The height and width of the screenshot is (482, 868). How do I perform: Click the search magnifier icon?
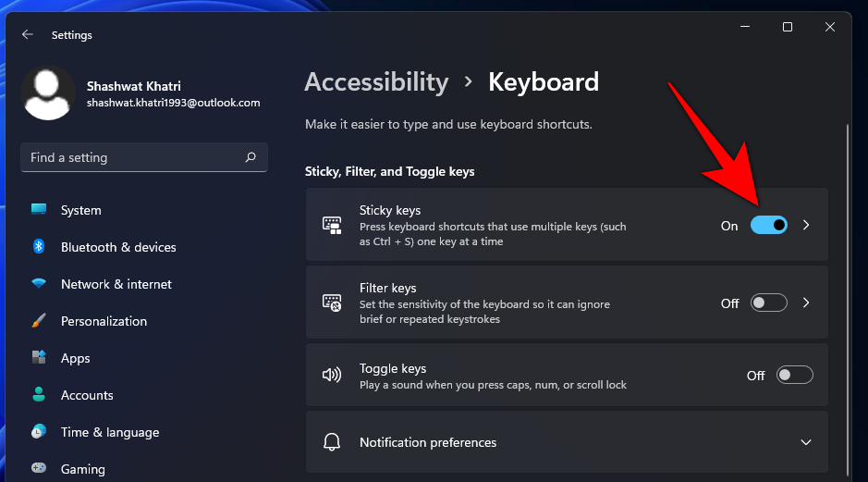point(251,157)
